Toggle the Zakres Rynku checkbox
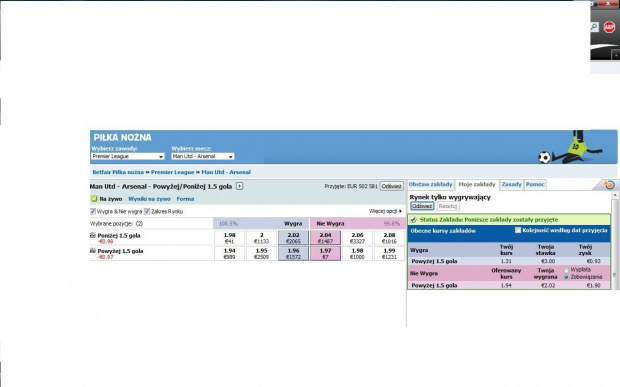Viewport: 620px width, 387px height. (x=147, y=211)
